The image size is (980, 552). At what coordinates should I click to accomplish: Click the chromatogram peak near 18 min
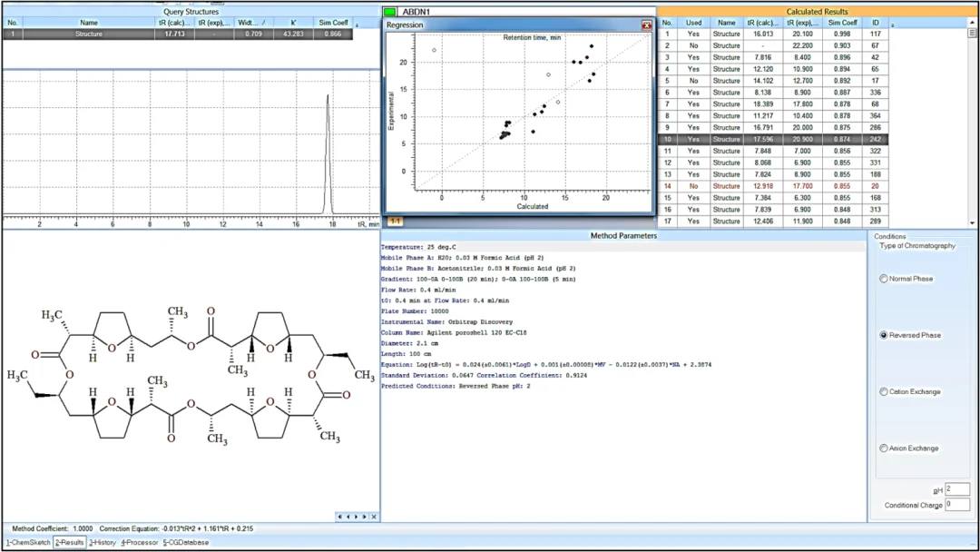328,153
